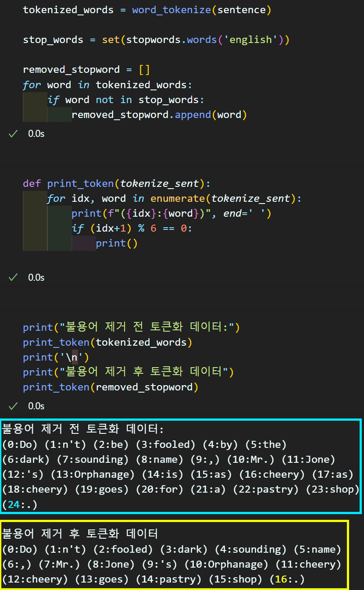This screenshot has width=364, height=590.
Task: Click the success checkmark under the print_token(removed_stopword) cell
Action: pyautogui.click(x=13, y=406)
